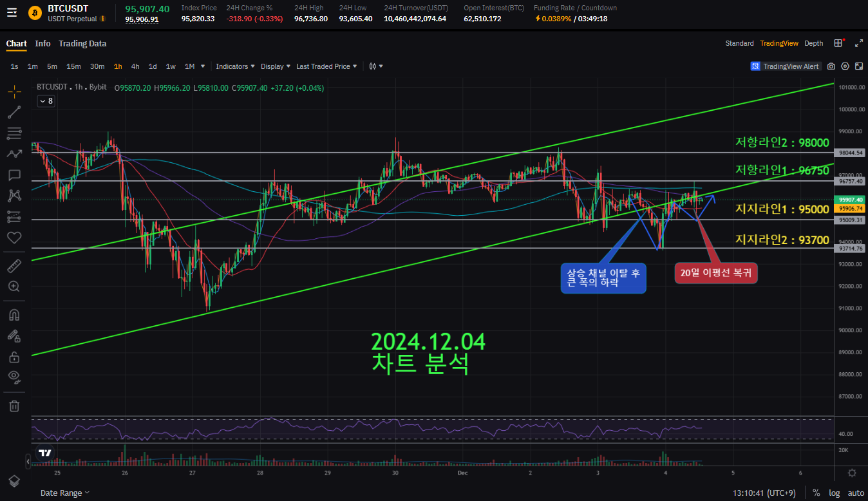Select the 4h timeframe
The width and height of the screenshot is (868, 501).
tap(135, 66)
